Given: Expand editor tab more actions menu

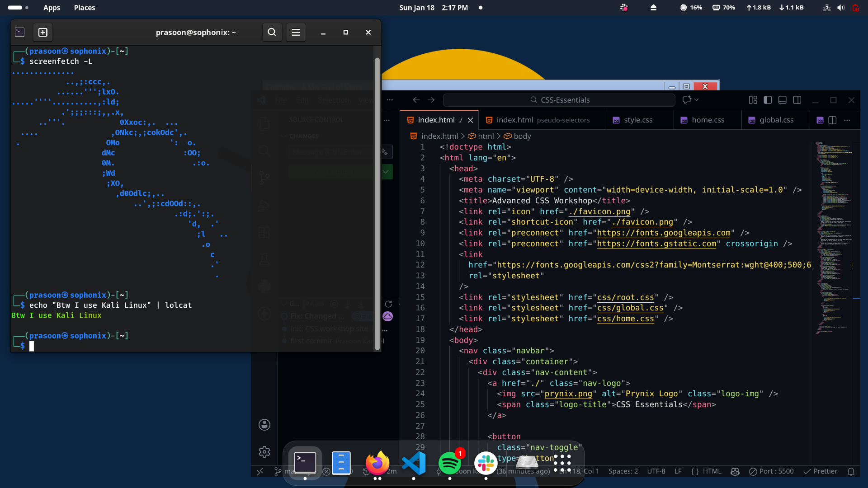Looking at the screenshot, I should (847, 120).
